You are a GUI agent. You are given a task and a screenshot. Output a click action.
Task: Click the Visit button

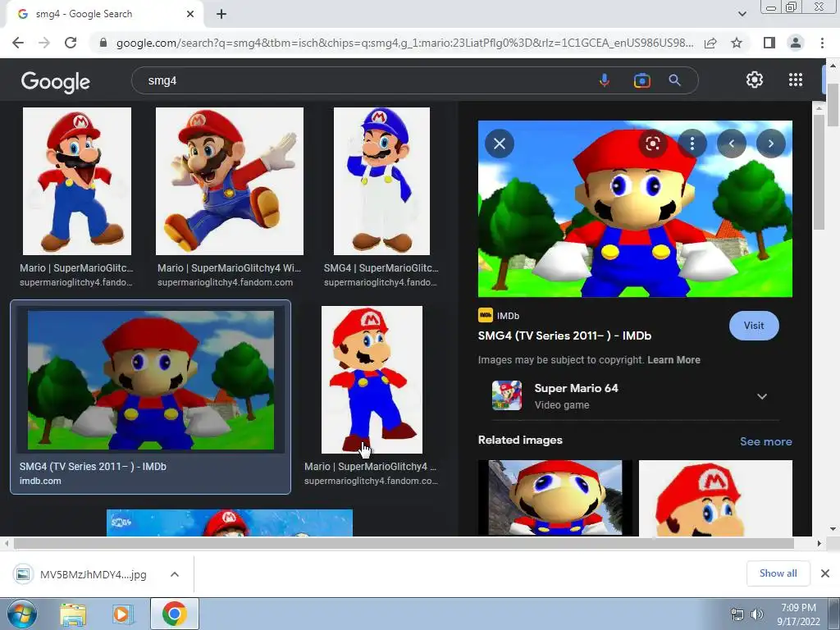(x=754, y=325)
